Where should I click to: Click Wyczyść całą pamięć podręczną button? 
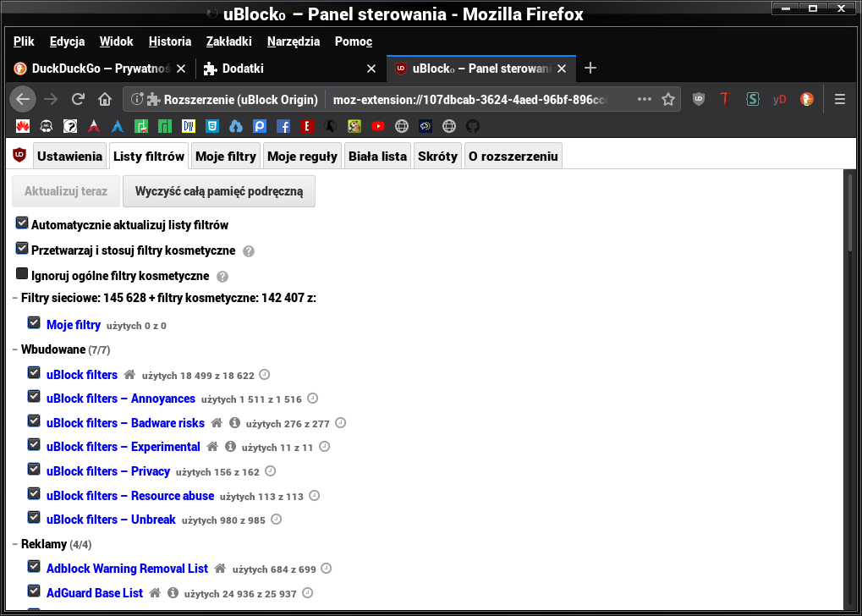pos(219,191)
